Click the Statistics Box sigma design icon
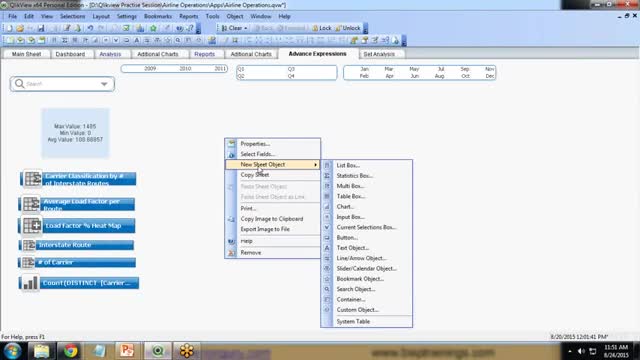640x360 pixels. [64, 40]
